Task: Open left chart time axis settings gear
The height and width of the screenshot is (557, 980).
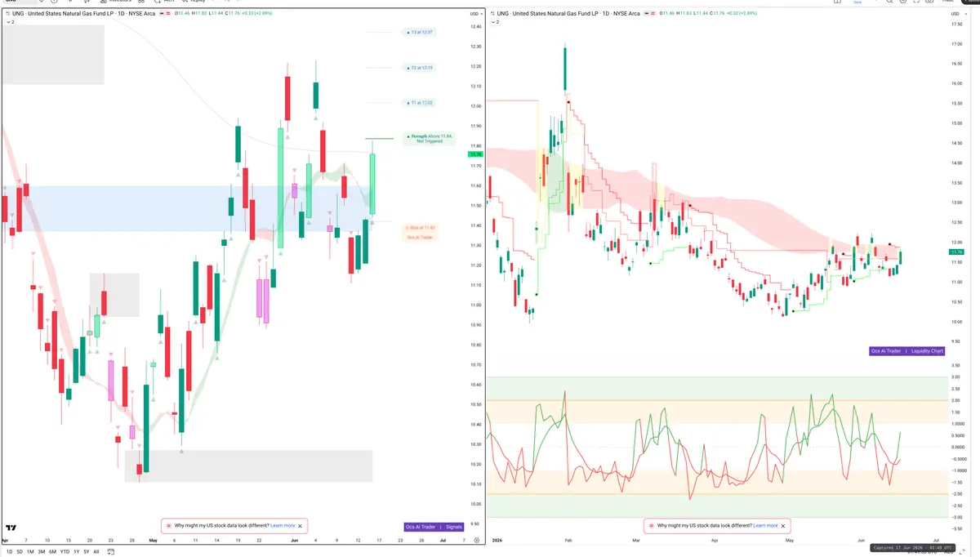Action: click(476, 541)
